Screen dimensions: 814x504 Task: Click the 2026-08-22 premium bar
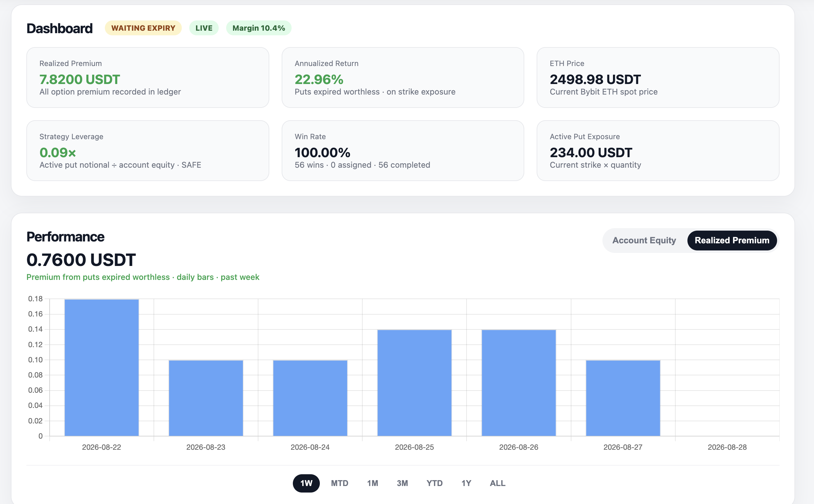coord(101,367)
